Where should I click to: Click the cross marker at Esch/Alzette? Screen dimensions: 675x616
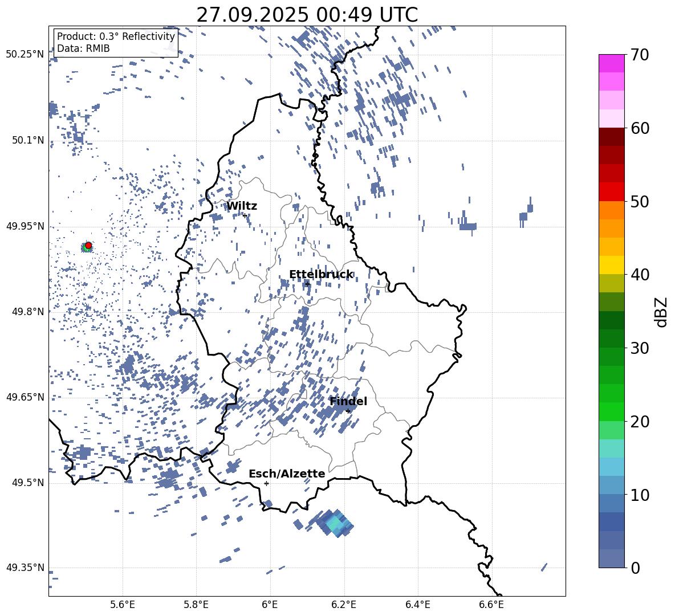(266, 483)
